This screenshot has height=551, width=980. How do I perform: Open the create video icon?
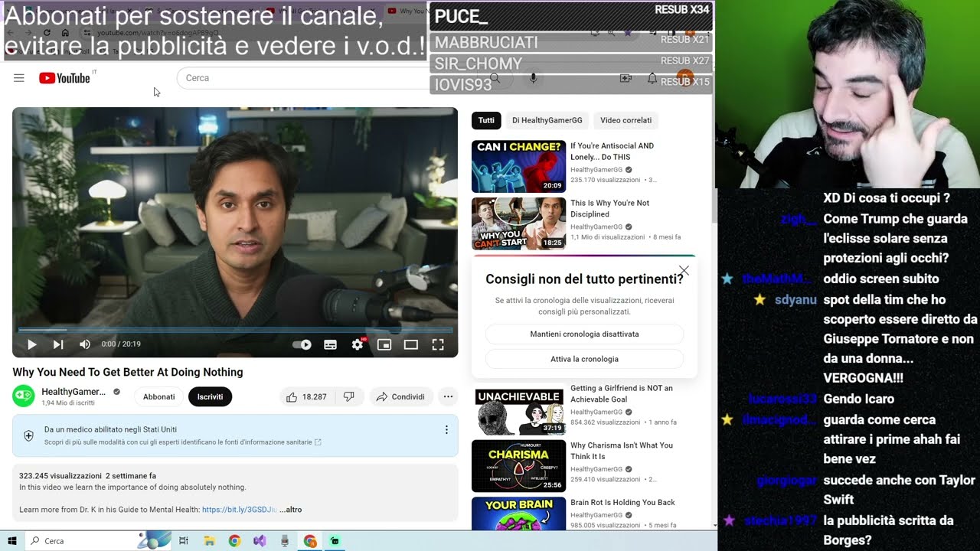pyautogui.click(x=626, y=78)
